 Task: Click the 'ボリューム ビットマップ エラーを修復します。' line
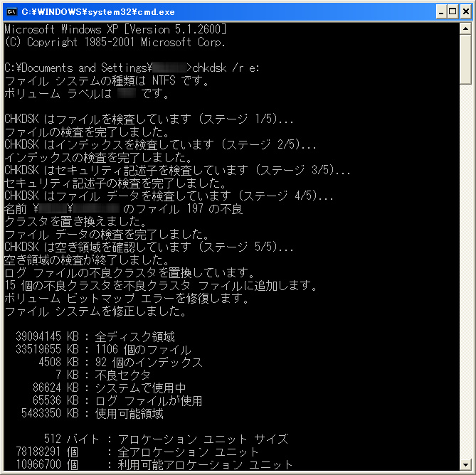[x=127, y=299]
